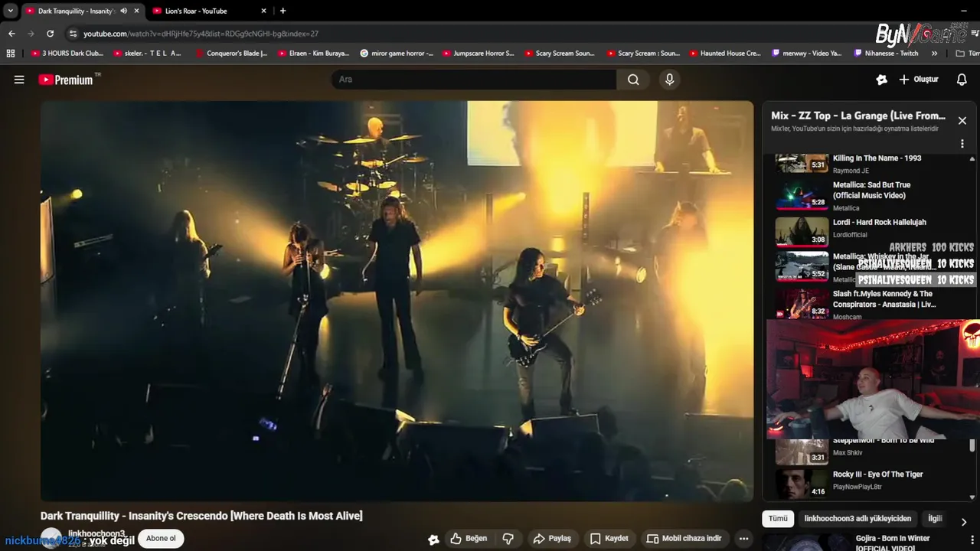
Task: Focus the Ara search field
Action: (474, 80)
